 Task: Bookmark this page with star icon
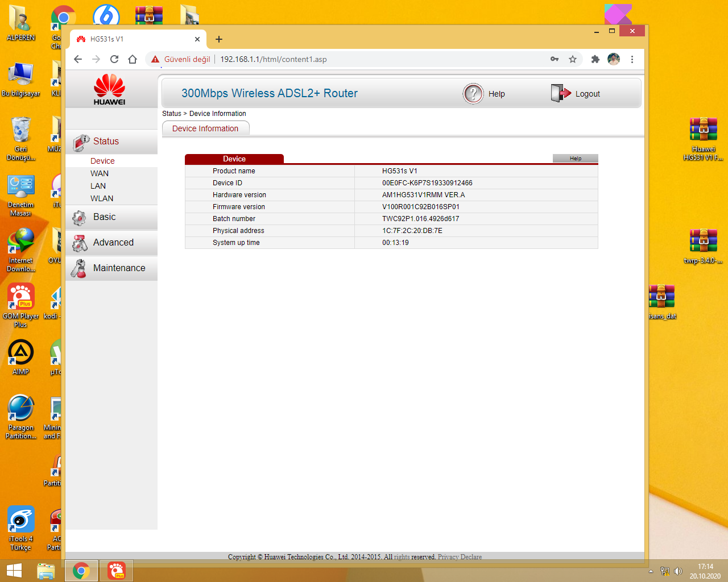(573, 59)
